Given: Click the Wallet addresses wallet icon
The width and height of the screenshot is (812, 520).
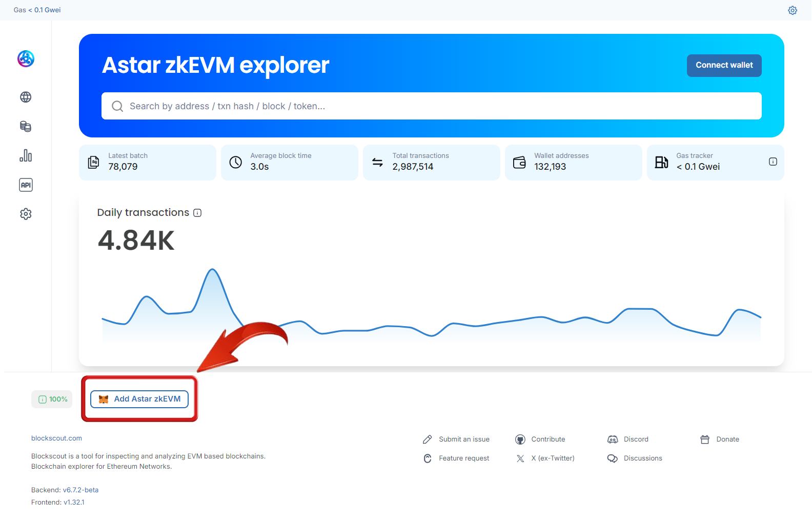Looking at the screenshot, I should point(519,162).
